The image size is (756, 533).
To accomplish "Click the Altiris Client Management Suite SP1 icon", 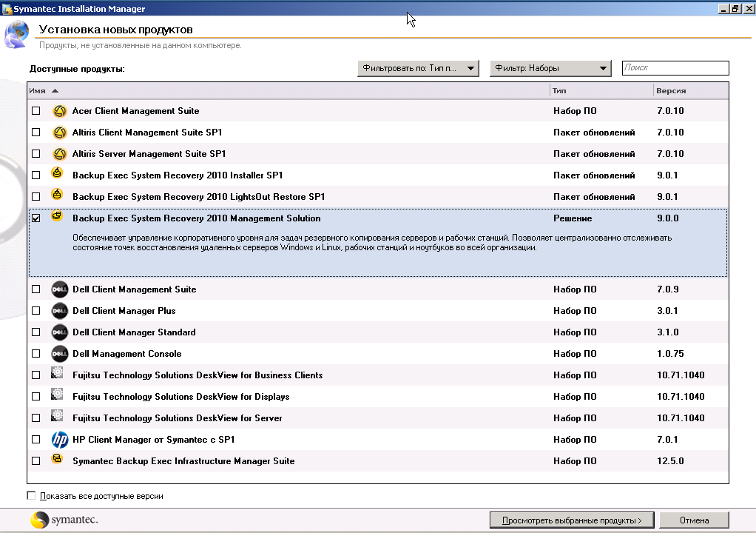I will (x=60, y=133).
